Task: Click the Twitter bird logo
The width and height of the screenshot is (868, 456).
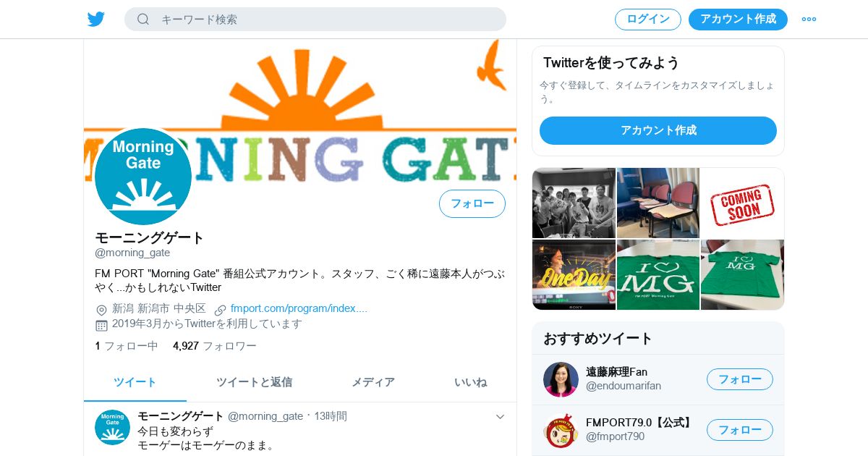Action: [x=96, y=19]
